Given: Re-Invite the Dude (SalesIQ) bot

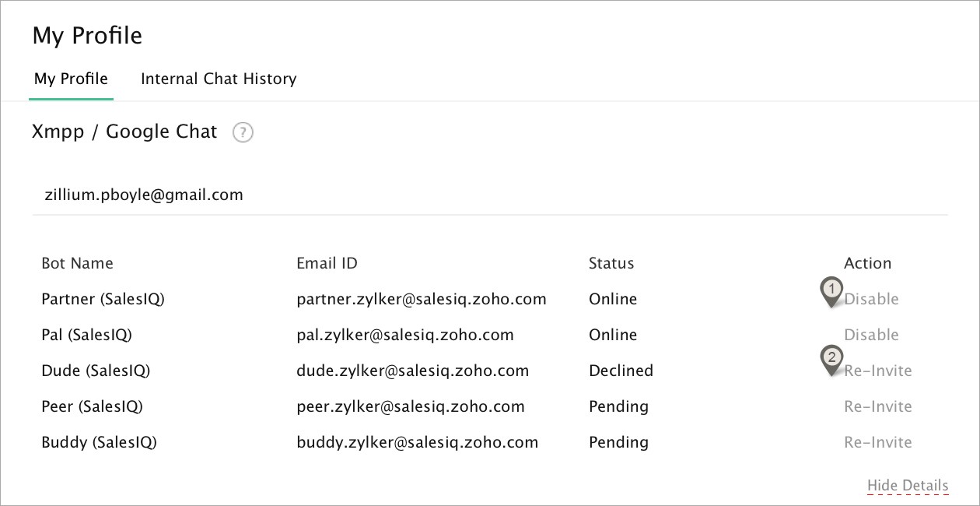Looking at the screenshot, I should coord(878,371).
